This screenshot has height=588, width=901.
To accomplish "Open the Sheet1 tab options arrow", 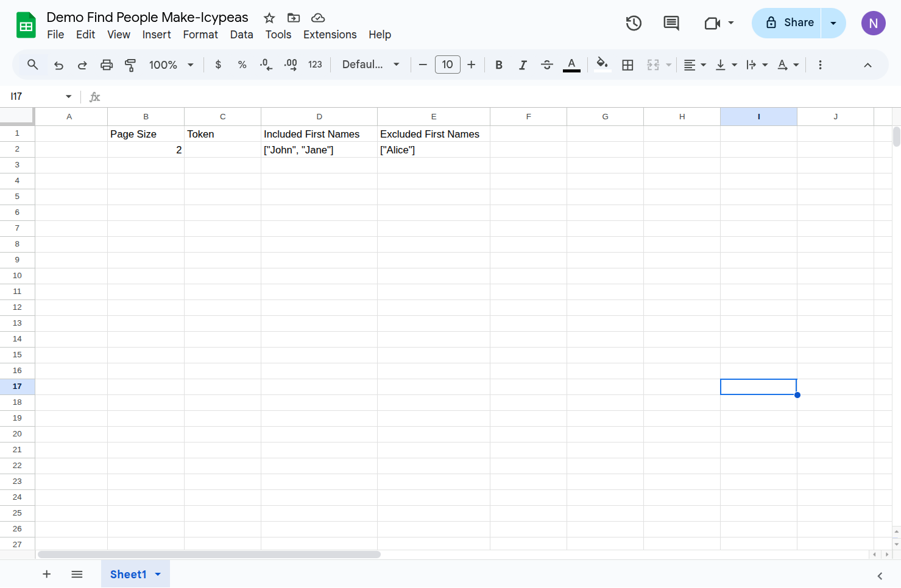I will (158, 574).
